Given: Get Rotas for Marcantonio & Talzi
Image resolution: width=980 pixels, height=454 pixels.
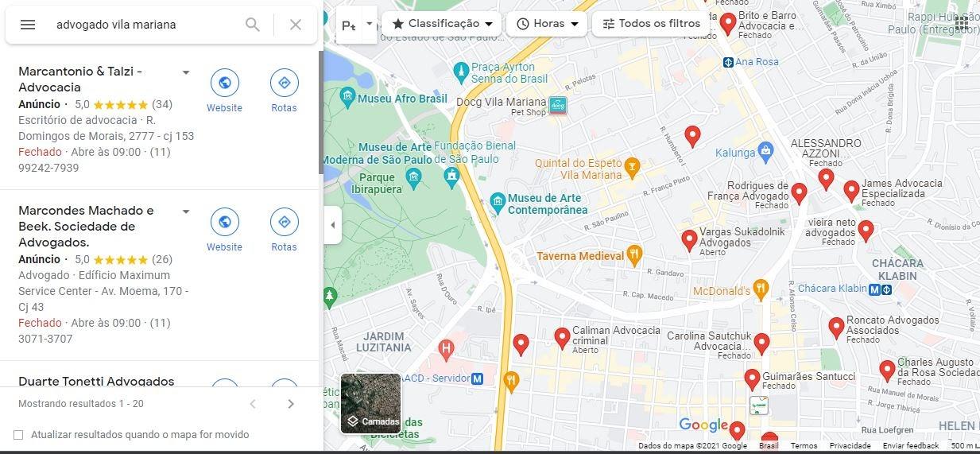Looking at the screenshot, I should click(284, 91).
